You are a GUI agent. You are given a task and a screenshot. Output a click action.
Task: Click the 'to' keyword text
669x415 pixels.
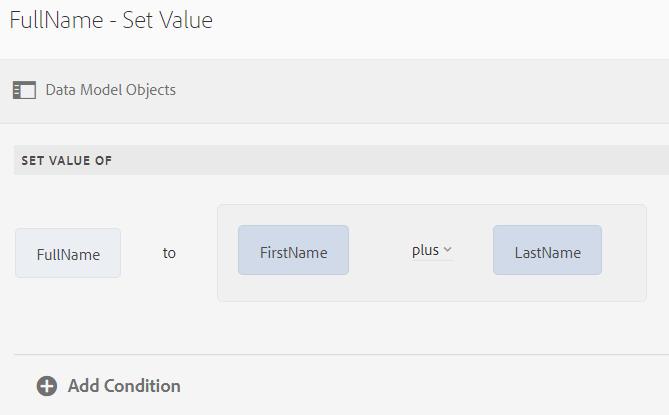click(x=169, y=253)
